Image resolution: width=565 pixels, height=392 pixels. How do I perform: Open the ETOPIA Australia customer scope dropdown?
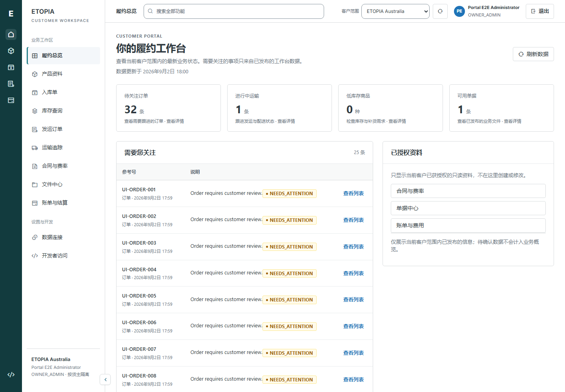(x=395, y=11)
